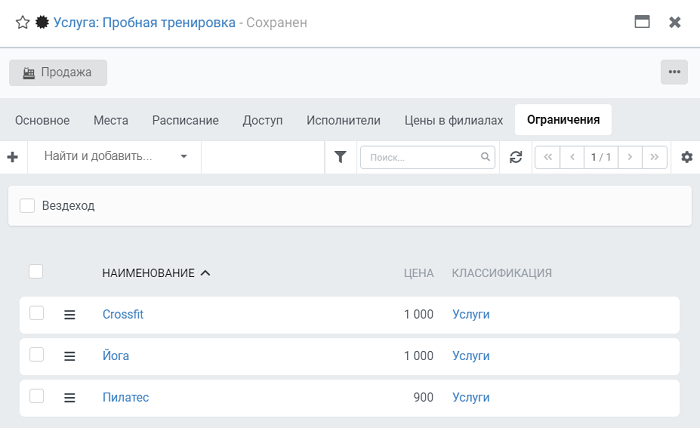
Task: Click the Йога price 1 000
Action: (x=419, y=356)
